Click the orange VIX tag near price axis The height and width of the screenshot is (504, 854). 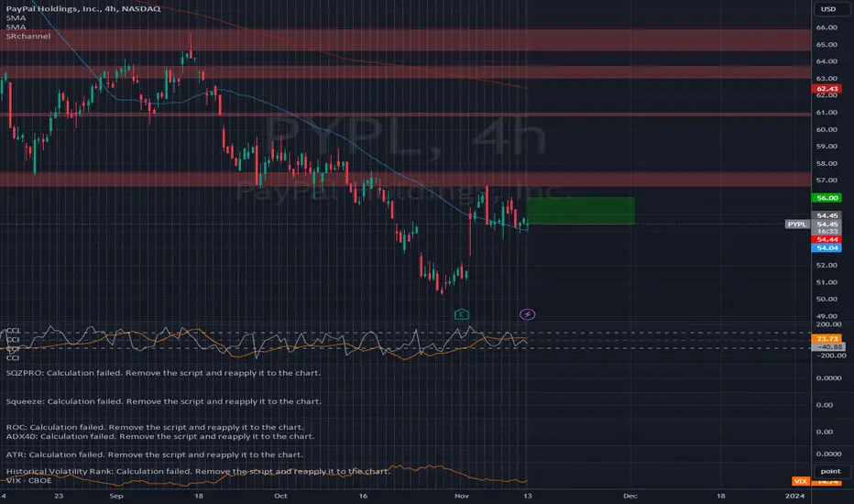click(800, 481)
